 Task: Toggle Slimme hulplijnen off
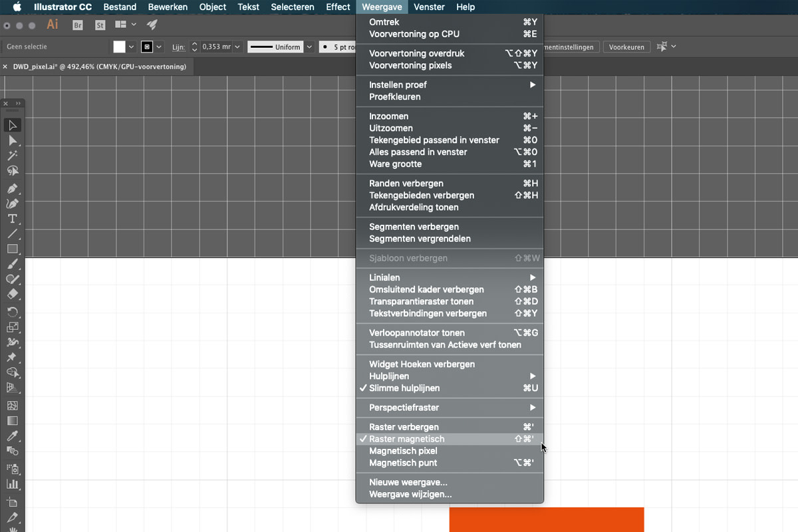(x=450, y=388)
